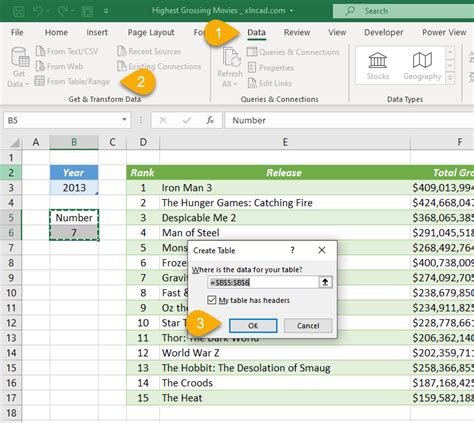Open the workbook title dropdown arrow
This screenshot has height=423, width=474.
292,11
